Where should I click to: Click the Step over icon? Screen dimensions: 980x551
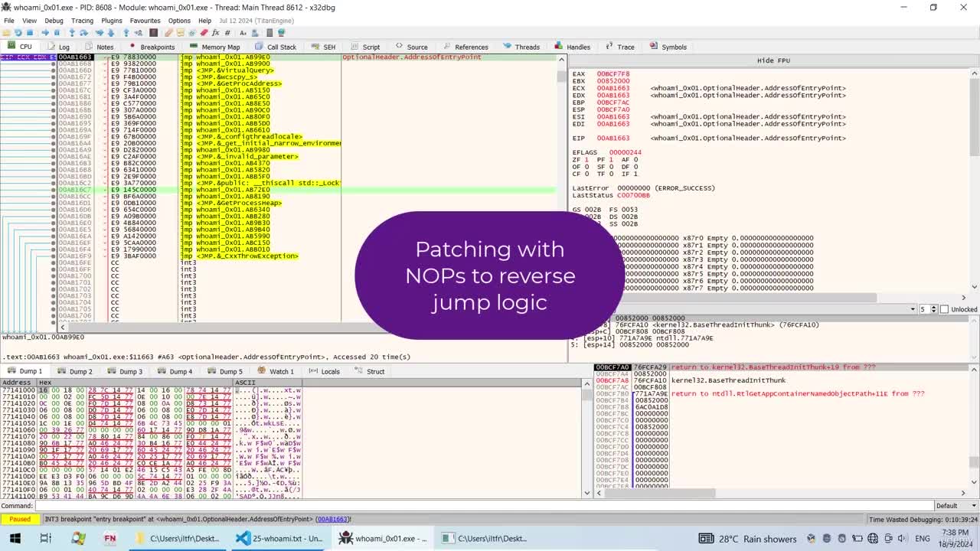pos(83,33)
